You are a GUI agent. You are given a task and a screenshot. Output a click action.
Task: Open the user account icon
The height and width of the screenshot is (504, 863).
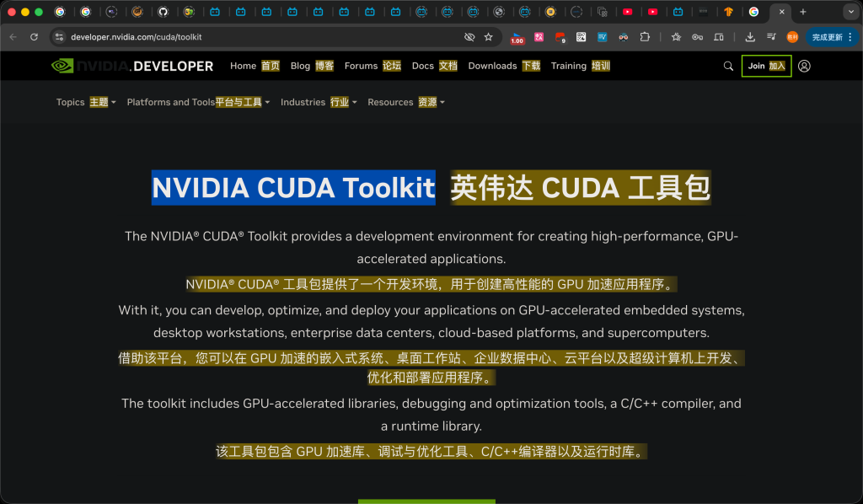click(x=804, y=66)
